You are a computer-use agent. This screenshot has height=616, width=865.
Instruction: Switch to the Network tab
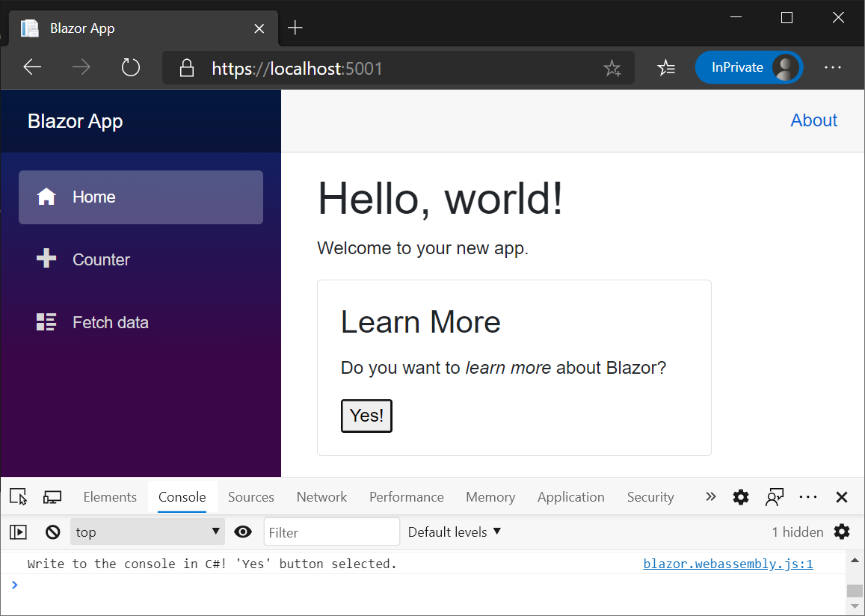tap(321, 496)
